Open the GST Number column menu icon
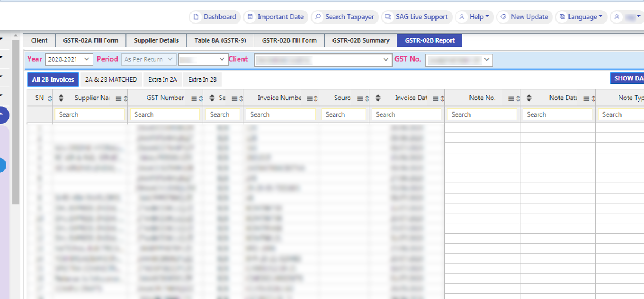 pos(194,98)
